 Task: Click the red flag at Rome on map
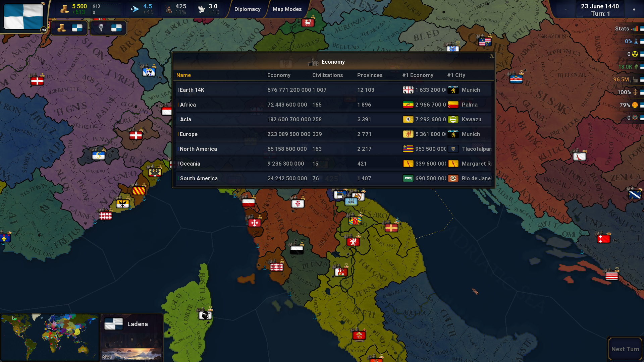pyautogui.click(x=359, y=335)
